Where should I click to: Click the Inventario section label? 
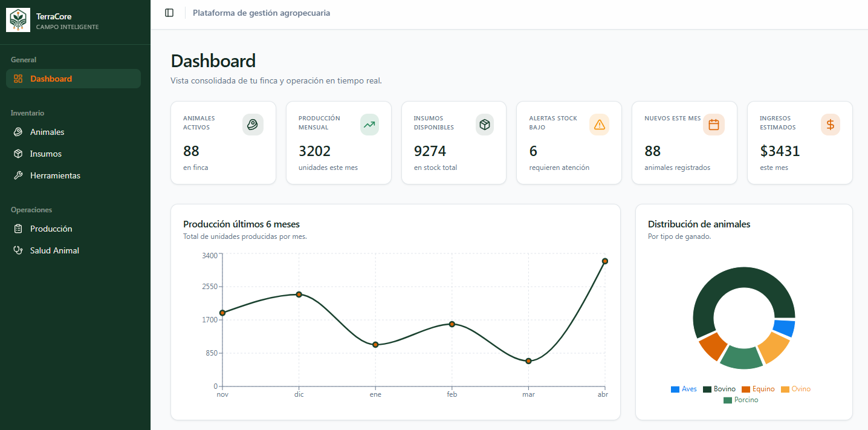point(27,113)
